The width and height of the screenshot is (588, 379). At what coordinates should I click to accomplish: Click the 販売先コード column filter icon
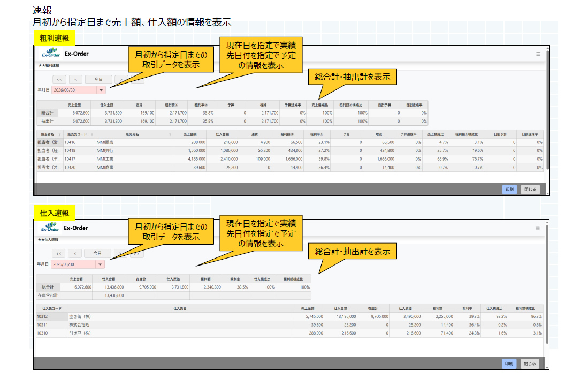[x=92, y=134]
